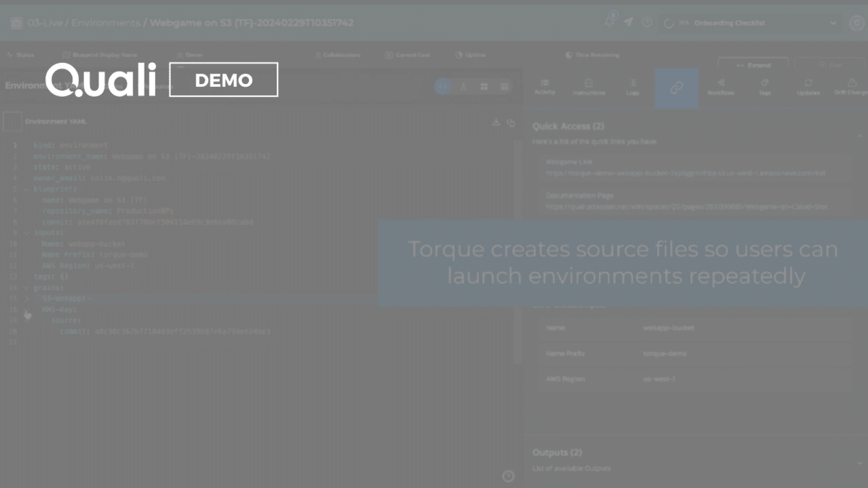Collapse the grains section in the YAML
868x488 pixels.
[26, 287]
